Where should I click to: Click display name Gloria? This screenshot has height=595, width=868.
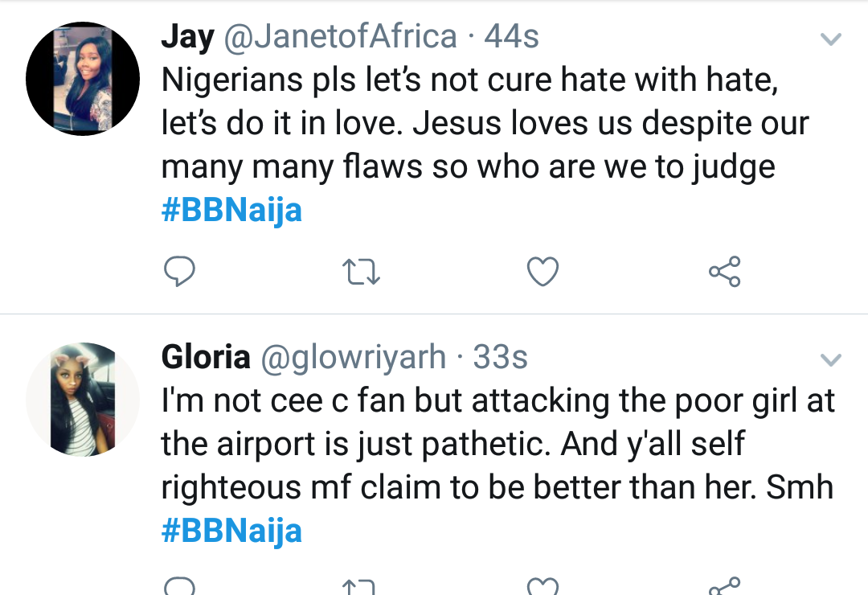click(x=206, y=357)
